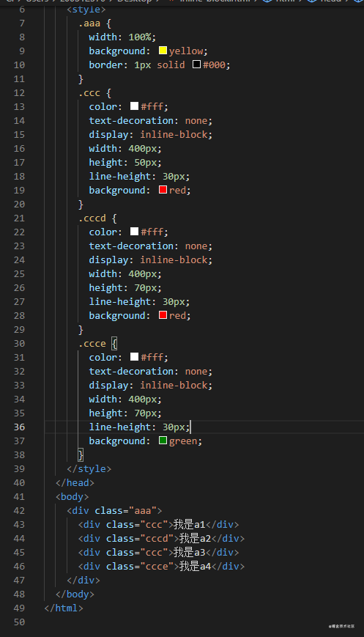Image resolution: width=364 pixels, height=637 pixels.
Task: Click the 'none' value on line 32
Action: 196,372
